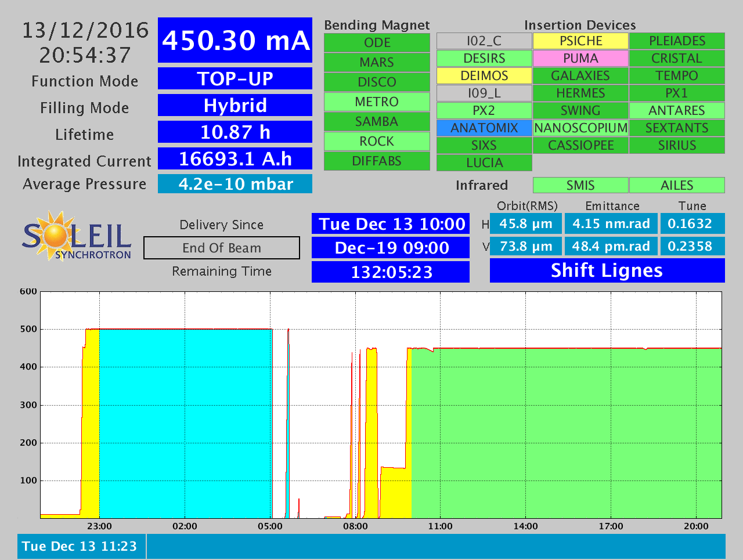Select the TEMPO beamline box
The width and height of the screenshot is (743, 560).
coord(677,75)
